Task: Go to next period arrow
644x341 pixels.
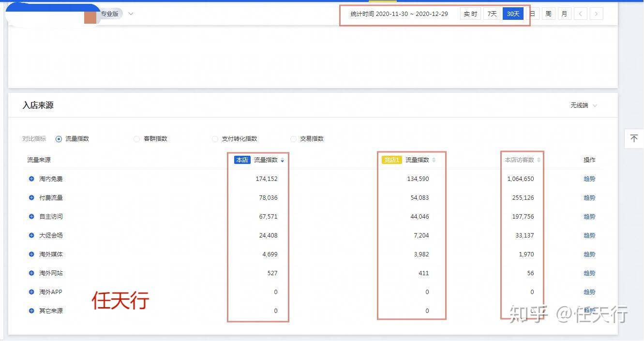Action: point(597,14)
